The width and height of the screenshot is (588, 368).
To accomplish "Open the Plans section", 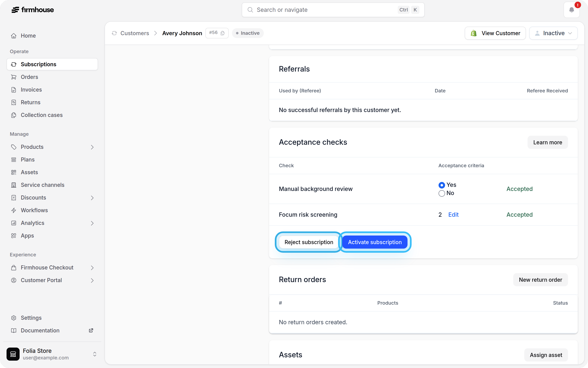I will tap(52, 160).
